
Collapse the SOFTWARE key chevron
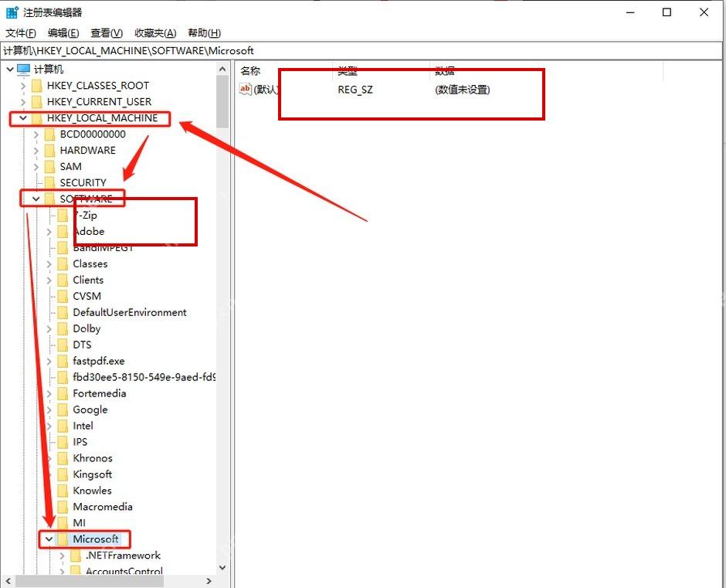36,199
